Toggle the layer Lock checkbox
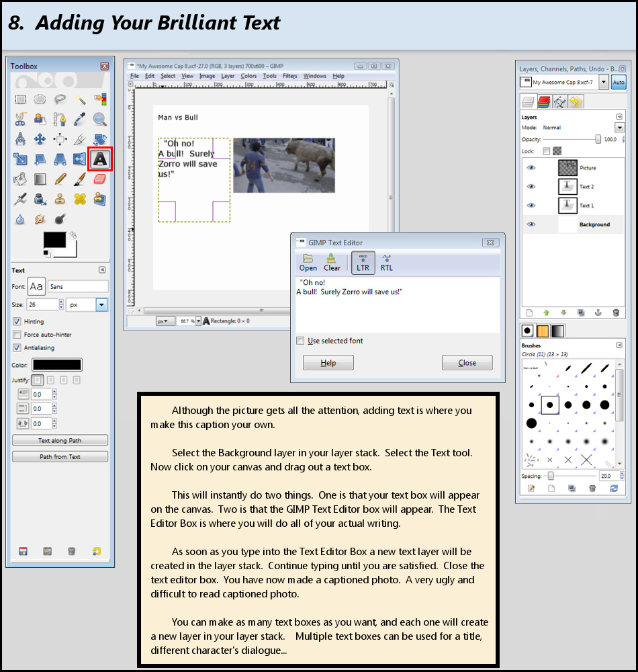Viewport: 638px width, 672px height. pyautogui.click(x=546, y=151)
